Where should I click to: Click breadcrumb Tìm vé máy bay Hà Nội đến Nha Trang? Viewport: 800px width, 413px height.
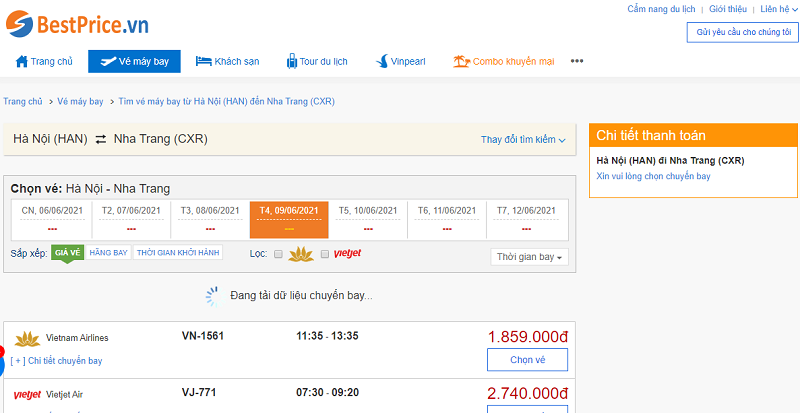pos(227,102)
